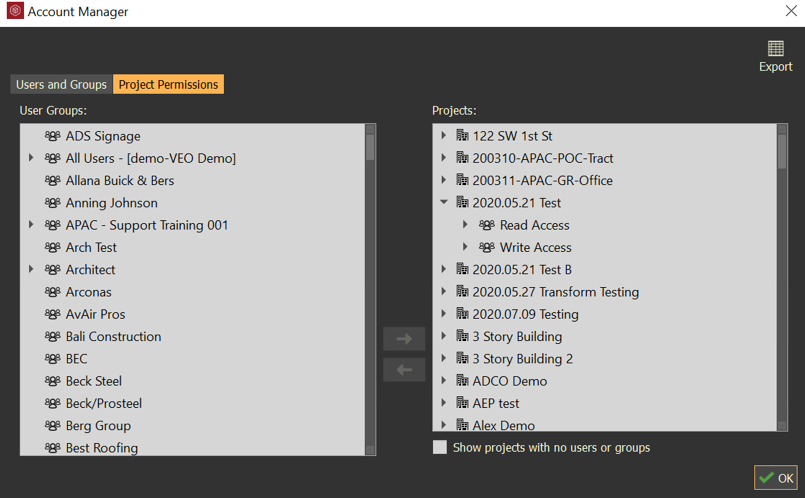Click the Read Access group icon
The height and width of the screenshot is (498, 805).
tap(487, 225)
